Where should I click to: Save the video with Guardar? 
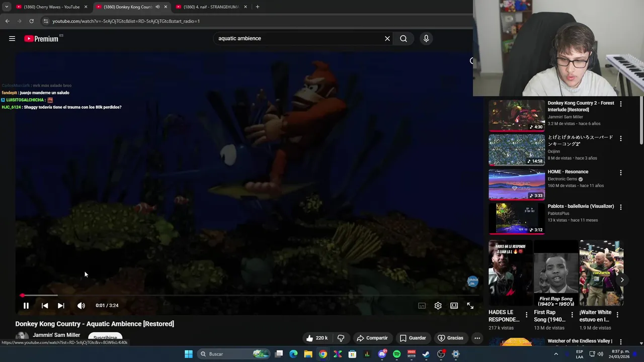(x=413, y=338)
